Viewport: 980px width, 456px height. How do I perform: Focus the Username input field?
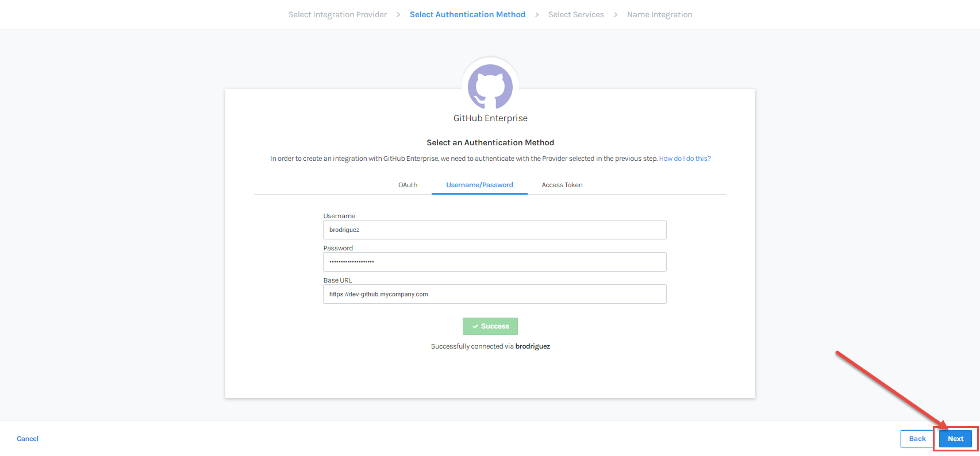[494, 230]
